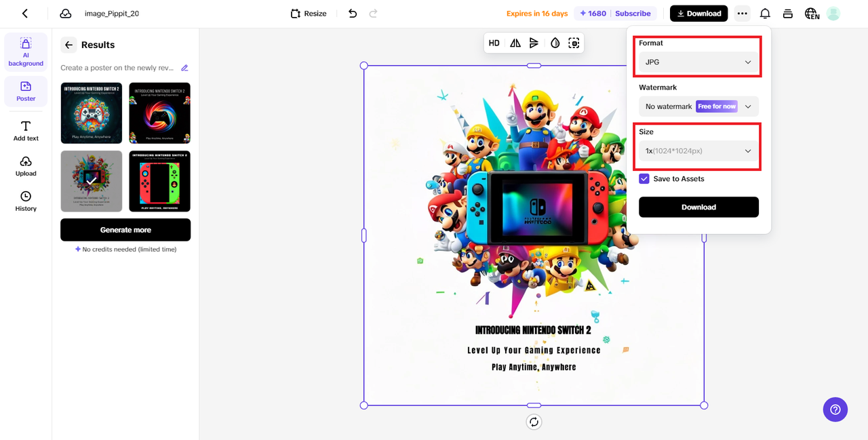Open the 1680 credits balance
Screen dimensions: 868x440
593,14
